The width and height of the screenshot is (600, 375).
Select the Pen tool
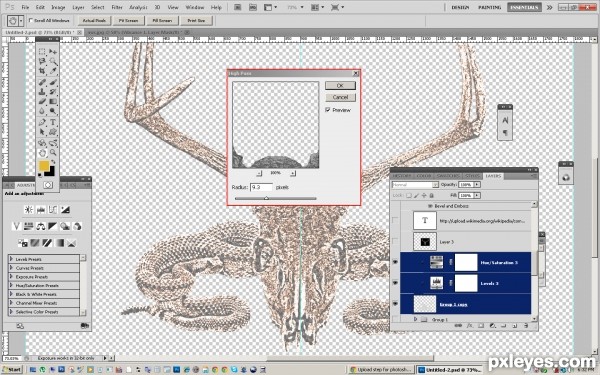tap(42, 122)
